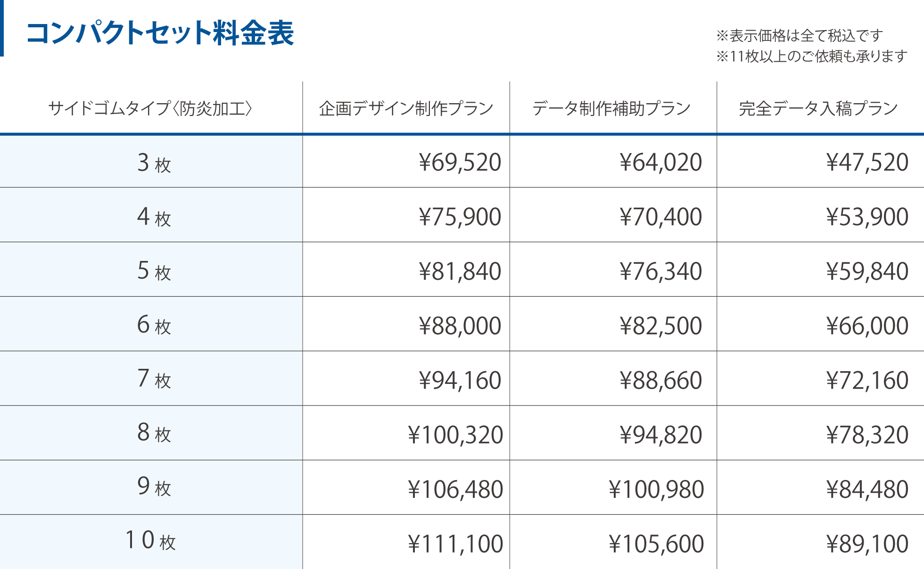Click the 9 枚 row label
The width and height of the screenshot is (924, 569).
coord(154,487)
